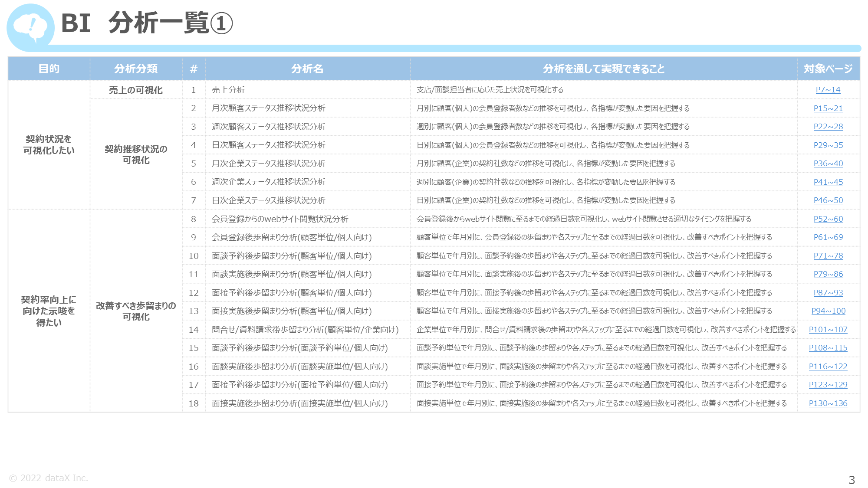Select 面談予約後歩留まり分析(面談予約単位/個人向け) cell

coord(307,348)
